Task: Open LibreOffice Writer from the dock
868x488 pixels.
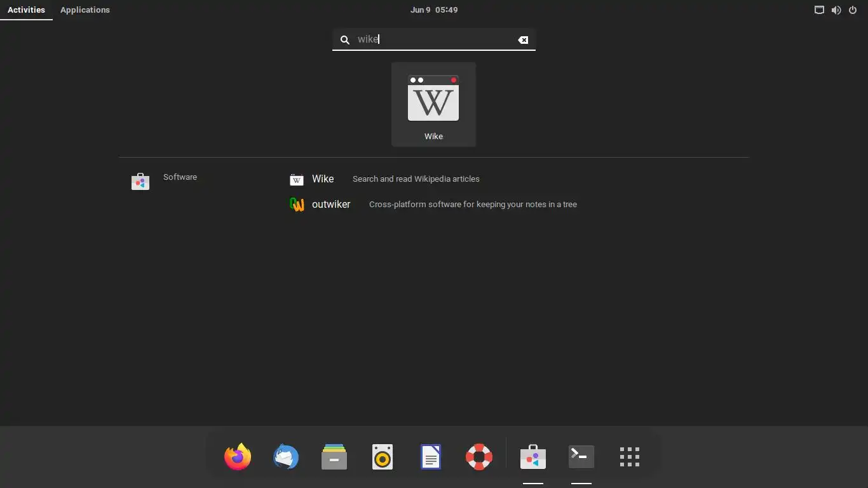Action: (x=431, y=457)
